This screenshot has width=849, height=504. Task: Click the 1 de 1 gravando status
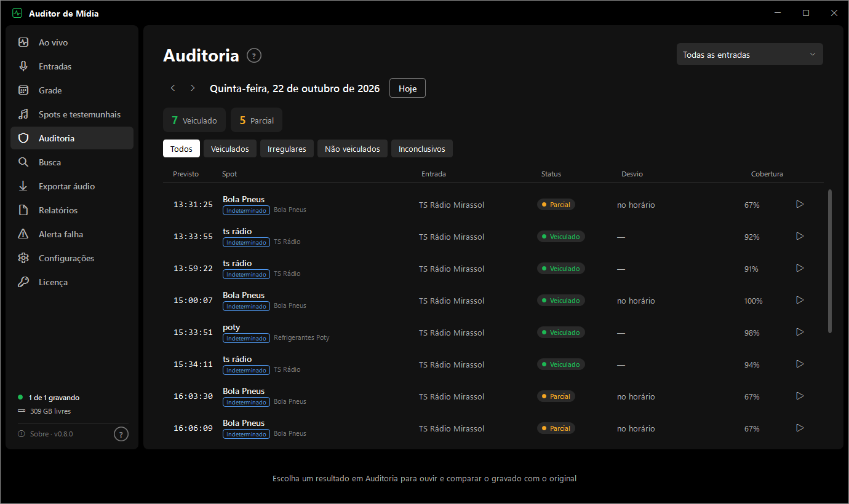49,398
